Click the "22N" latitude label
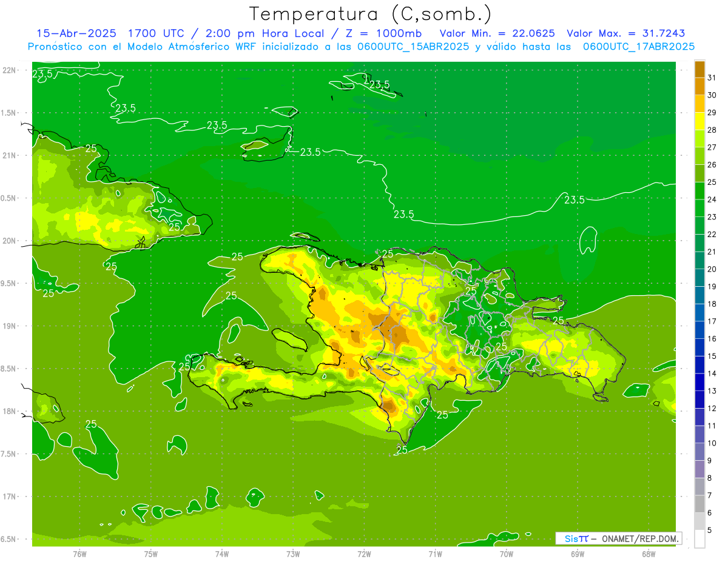The width and height of the screenshot is (728, 562). pos(10,70)
